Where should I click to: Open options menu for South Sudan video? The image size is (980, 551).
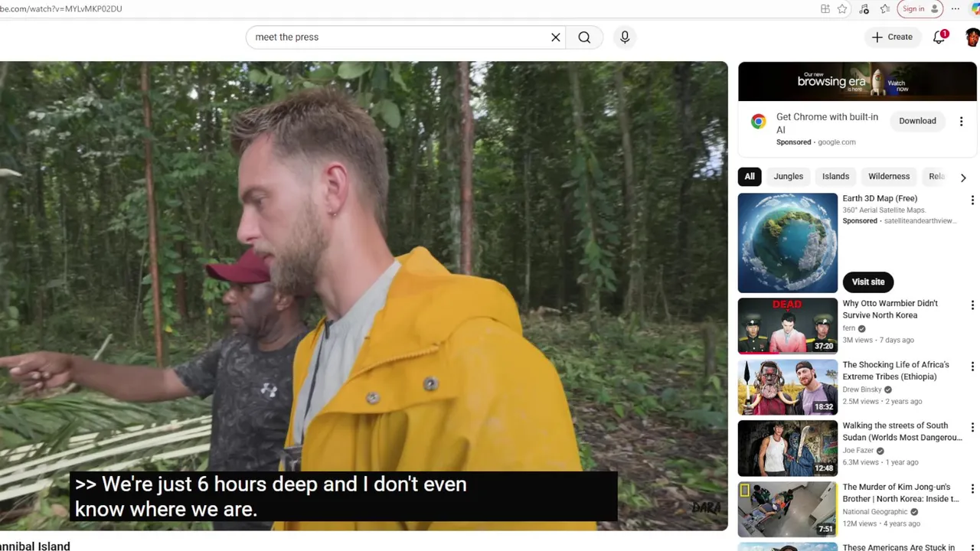[972, 428]
